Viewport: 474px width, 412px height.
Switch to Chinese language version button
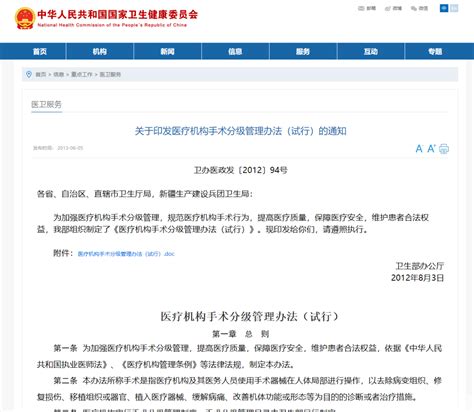coord(444,8)
